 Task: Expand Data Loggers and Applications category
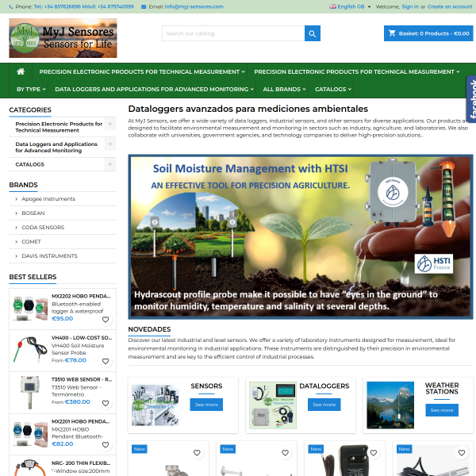(110, 144)
